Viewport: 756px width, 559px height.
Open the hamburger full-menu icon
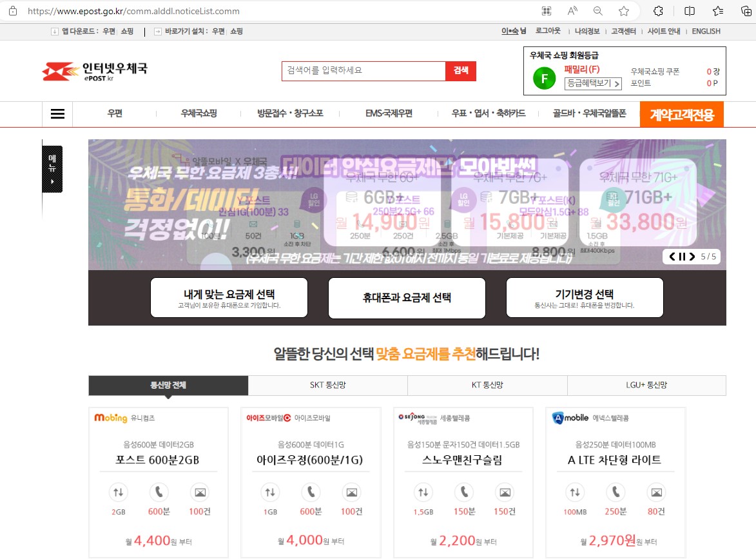pyautogui.click(x=57, y=114)
